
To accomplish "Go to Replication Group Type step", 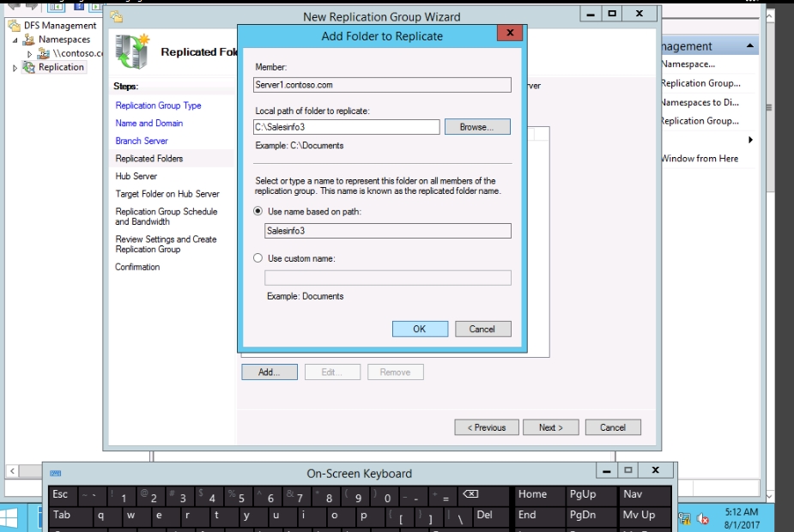I will tap(158, 106).
